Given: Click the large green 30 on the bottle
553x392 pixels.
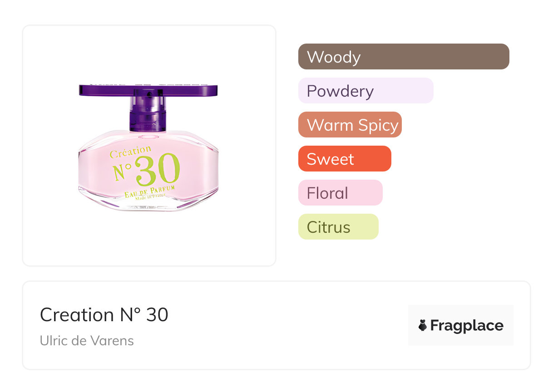Looking at the screenshot, I should click(x=158, y=170).
